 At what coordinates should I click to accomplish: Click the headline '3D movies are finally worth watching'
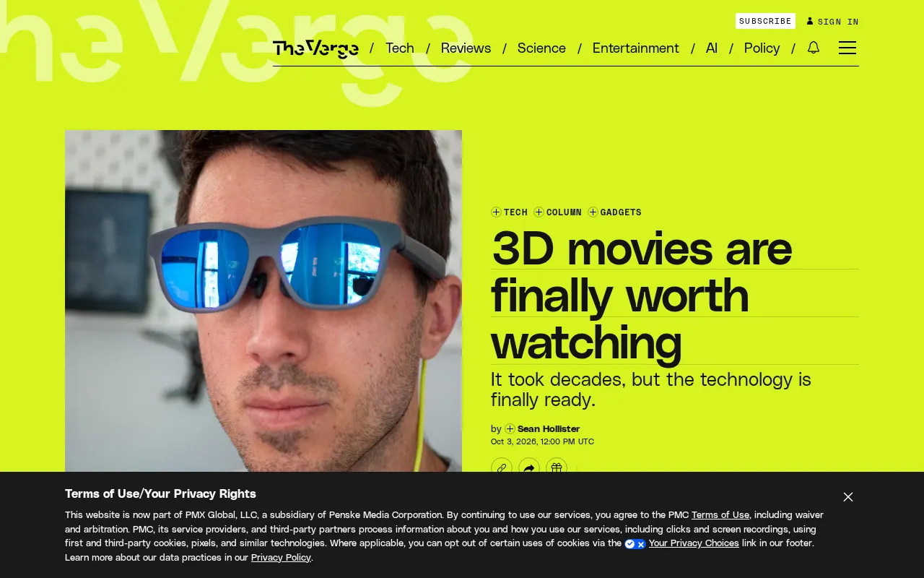[x=641, y=296]
